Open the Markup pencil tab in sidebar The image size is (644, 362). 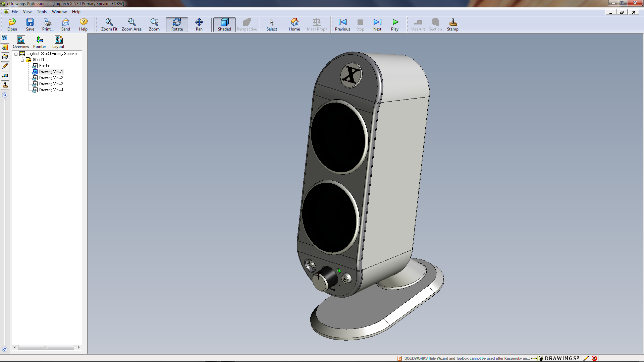tap(5, 66)
